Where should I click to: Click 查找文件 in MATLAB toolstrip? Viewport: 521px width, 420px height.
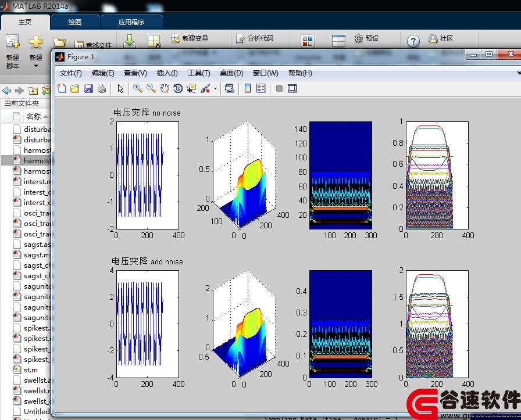pyautogui.click(x=94, y=45)
